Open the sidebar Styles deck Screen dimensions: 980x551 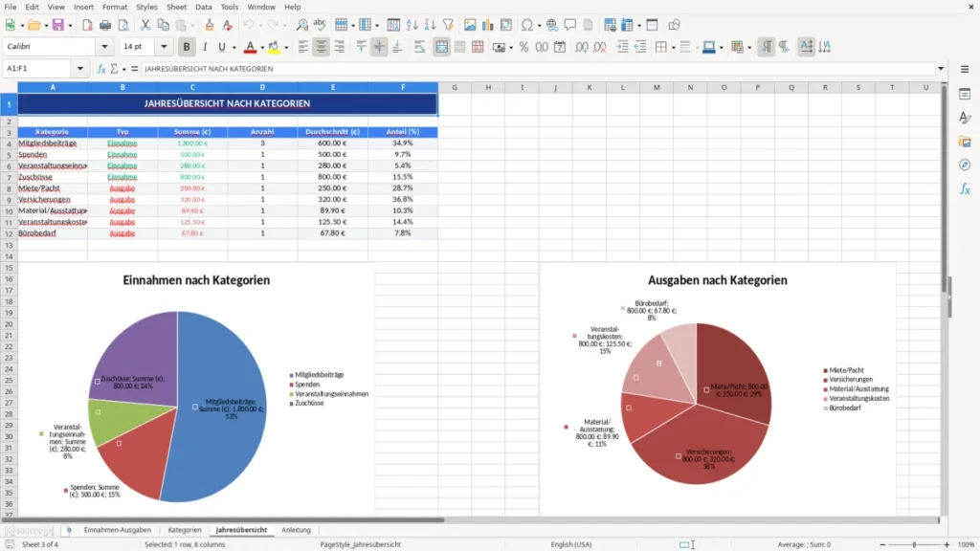(965, 118)
